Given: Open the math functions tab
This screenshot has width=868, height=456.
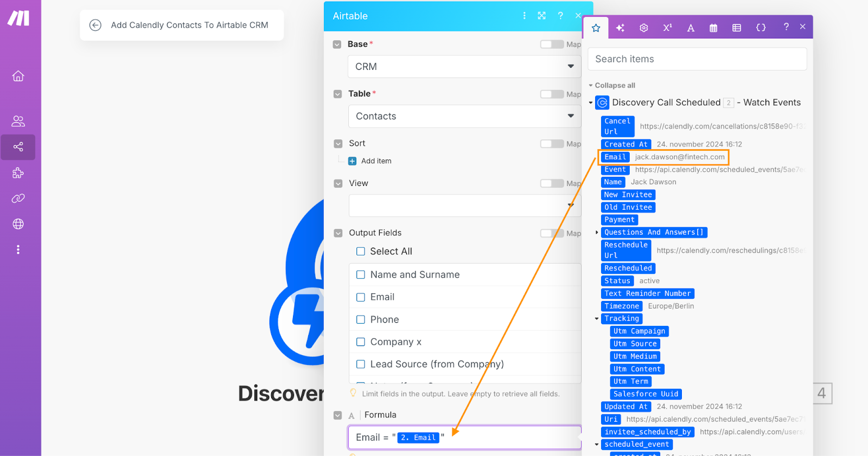Looking at the screenshot, I should click(667, 28).
